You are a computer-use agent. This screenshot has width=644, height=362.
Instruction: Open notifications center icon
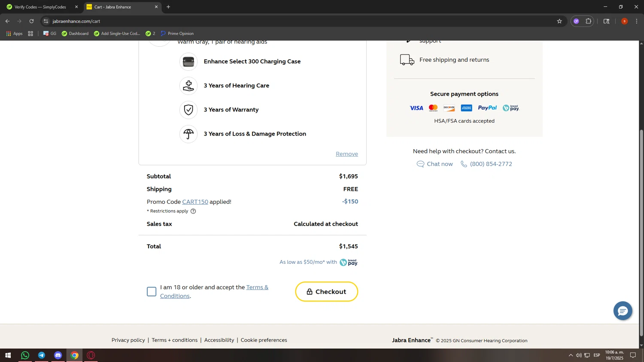633,355
